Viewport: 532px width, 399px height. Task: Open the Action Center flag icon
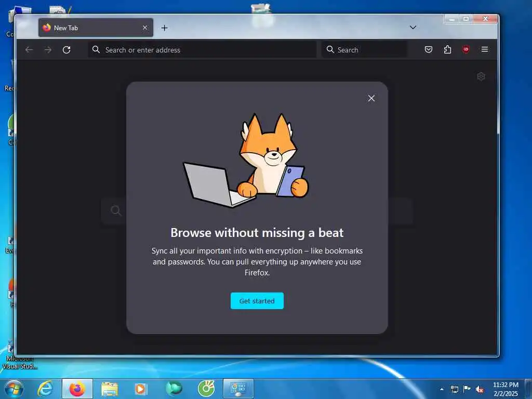[x=467, y=389]
